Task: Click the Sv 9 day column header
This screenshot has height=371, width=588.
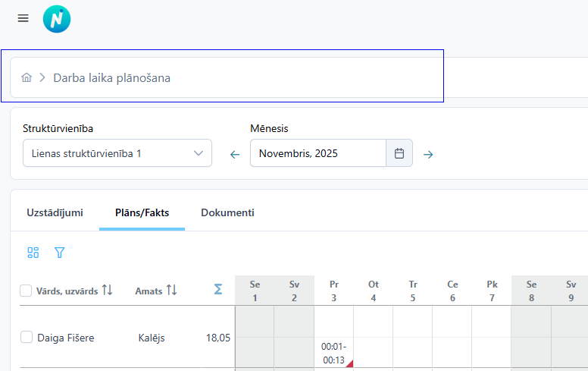Action: pyautogui.click(x=571, y=291)
